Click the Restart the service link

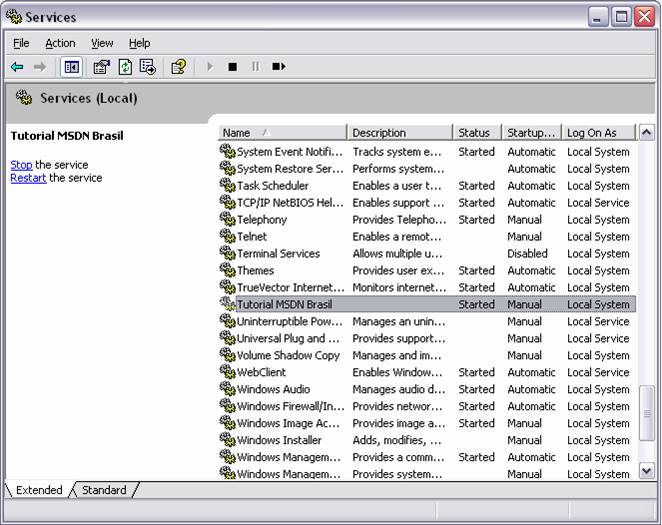[x=28, y=178]
